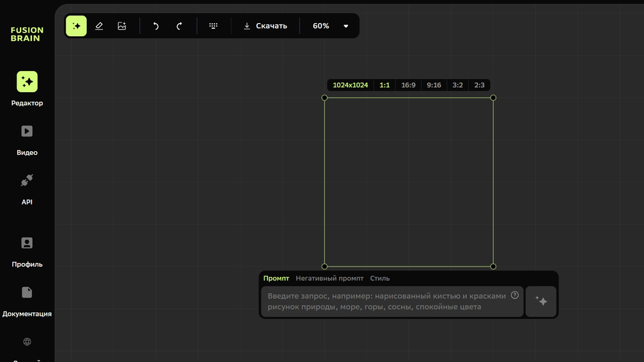Select the 3:2 aspect ratio
Image resolution: width=644 pixels, height=362 pixels.
tap(458, 85)
